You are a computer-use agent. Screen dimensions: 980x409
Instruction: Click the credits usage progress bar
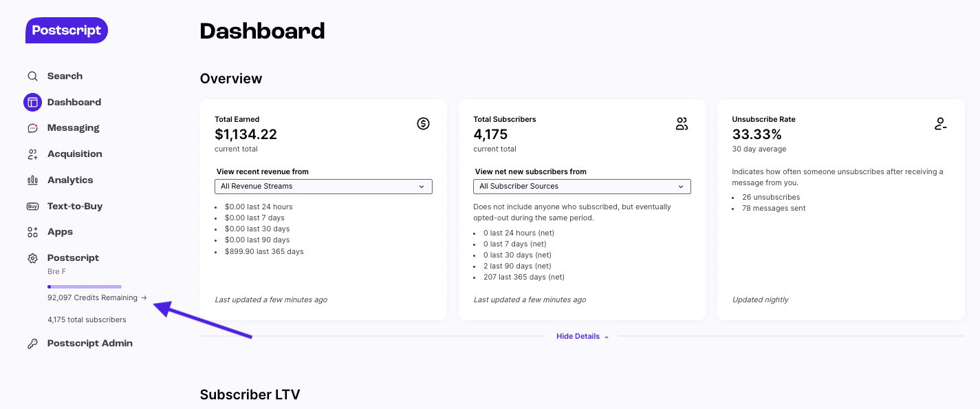pyautogui.click(x=85, y=286)
